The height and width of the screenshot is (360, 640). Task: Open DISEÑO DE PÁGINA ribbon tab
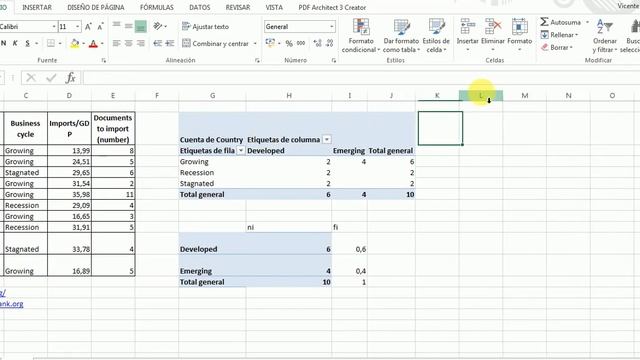96,7
